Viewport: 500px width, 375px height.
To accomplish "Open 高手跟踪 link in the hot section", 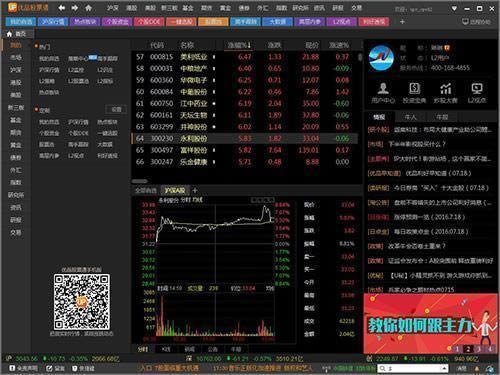I will click(x=107, y=59).
